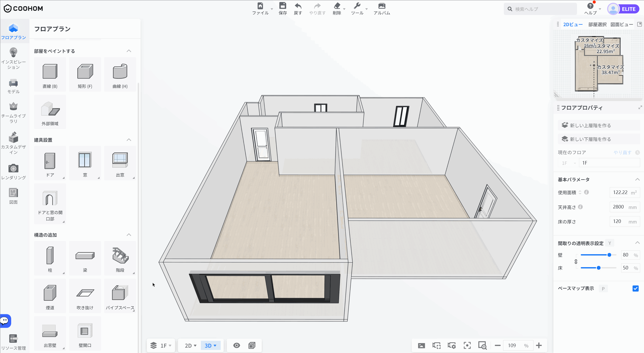
Task: Toggle the ベースマップ表示 checkbox
Action: pyautogui.click(x=635, y=288)
